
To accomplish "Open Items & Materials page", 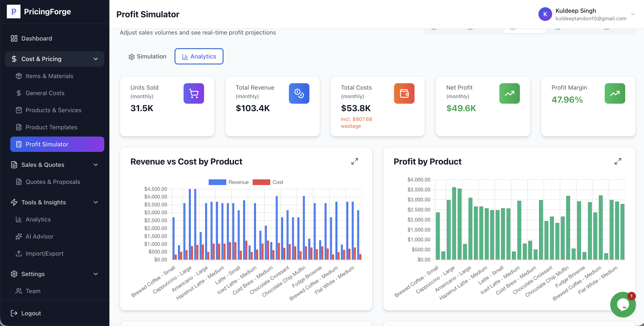I will coord(49,76).
